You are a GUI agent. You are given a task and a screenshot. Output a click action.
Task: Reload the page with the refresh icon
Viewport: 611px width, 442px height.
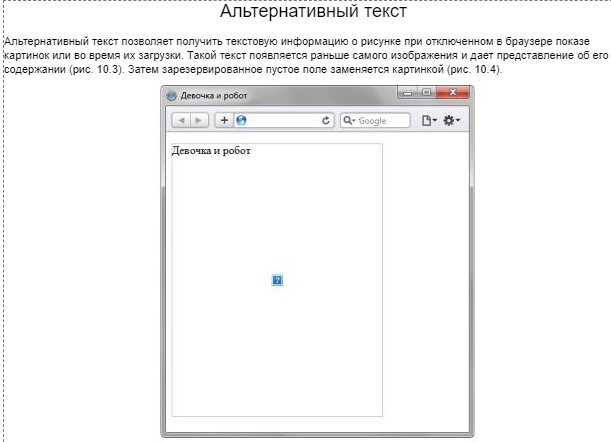pos(326,120)
